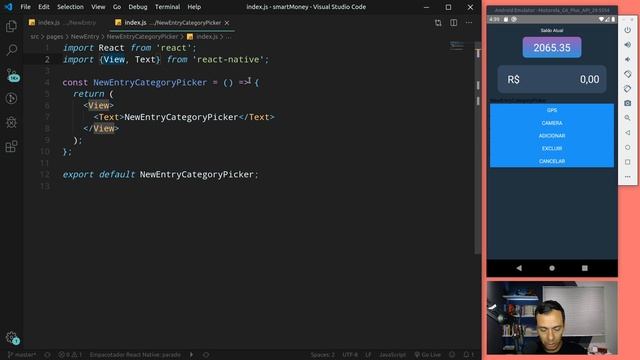Click the React Native packager status text in the status bar

coord(135,355)
